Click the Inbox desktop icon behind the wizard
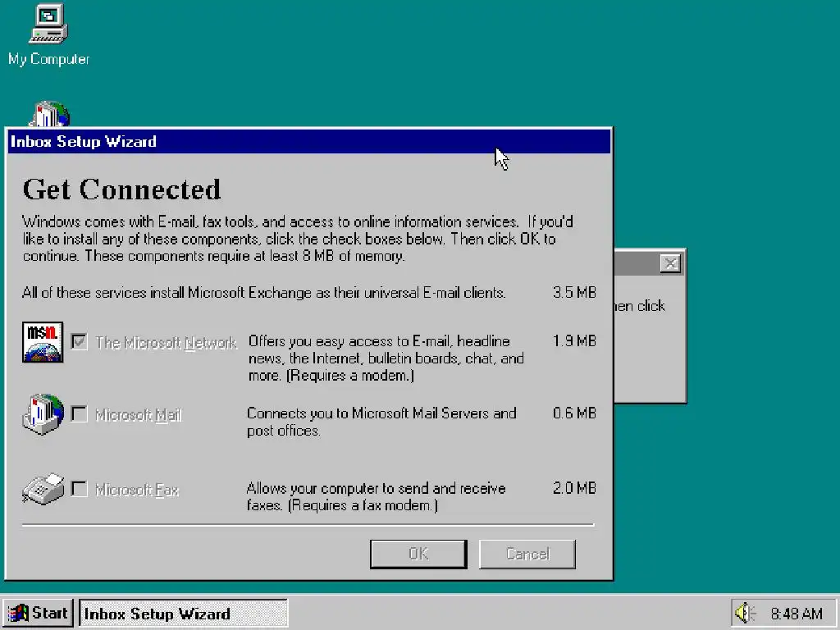 (49, 113)
